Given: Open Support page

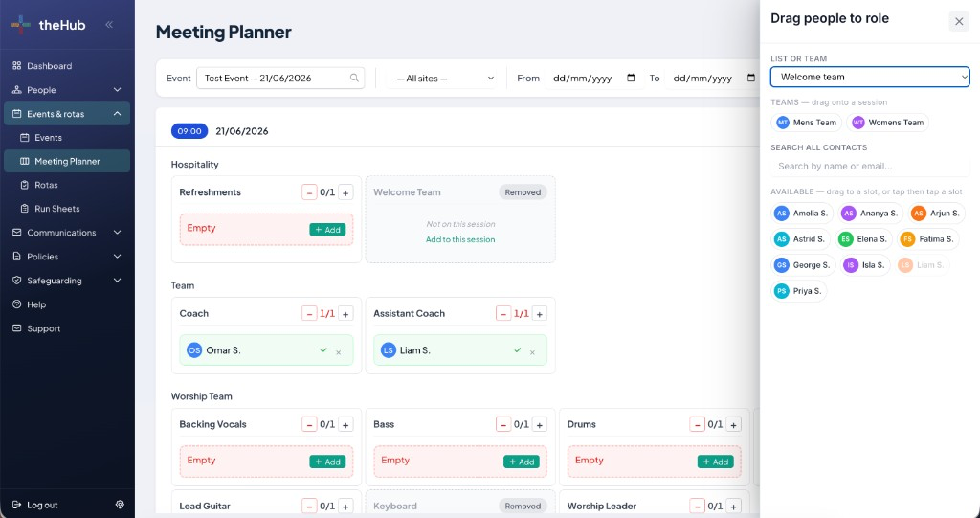Looking at the screenshot, I should point(67,328).
